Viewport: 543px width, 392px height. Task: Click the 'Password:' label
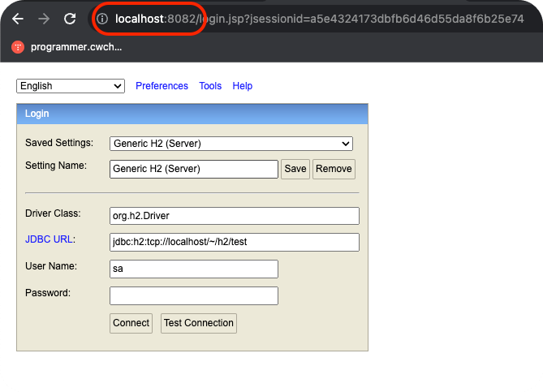(x=48, y=293)
